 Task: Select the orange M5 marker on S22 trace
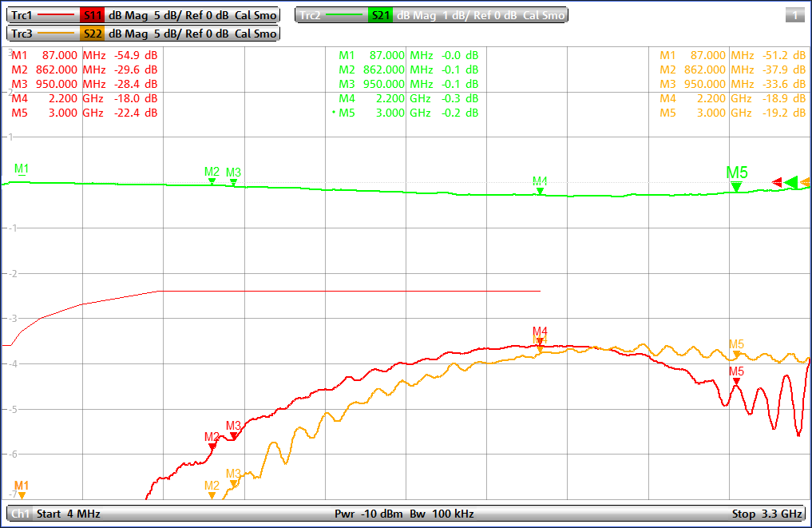(737, 354)
